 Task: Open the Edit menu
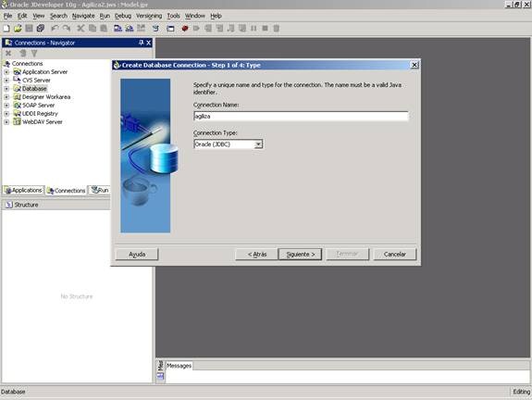pyautogui.click(x=22, y=16)
